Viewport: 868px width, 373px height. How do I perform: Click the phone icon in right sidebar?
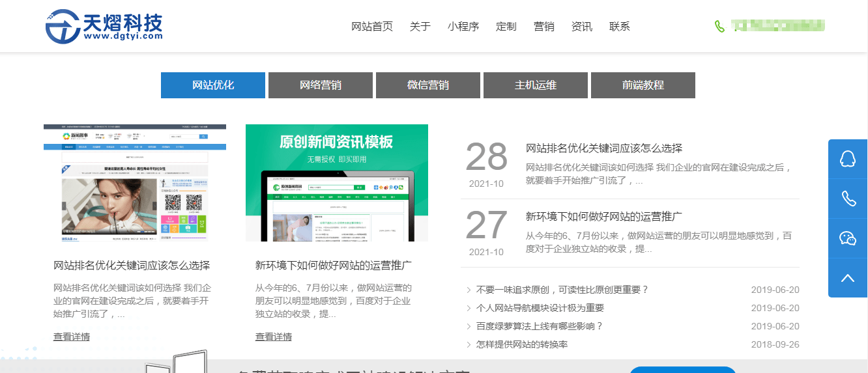click(847, 199)
